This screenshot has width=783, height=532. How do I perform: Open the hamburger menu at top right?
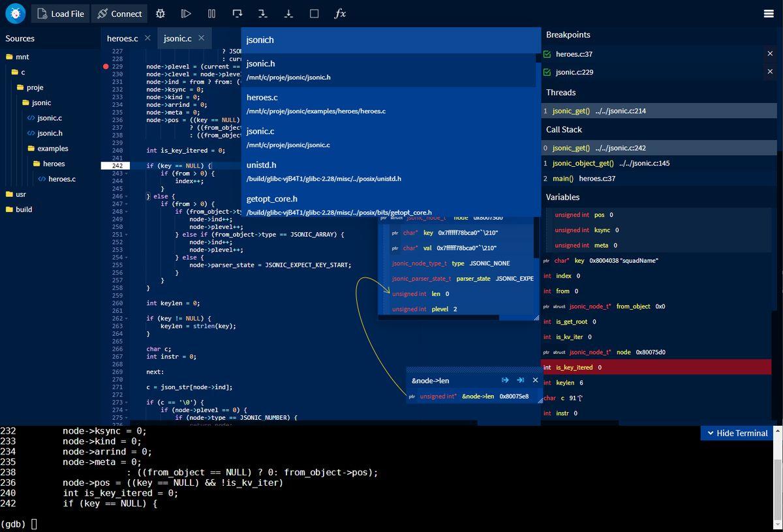tap(769, 14)
